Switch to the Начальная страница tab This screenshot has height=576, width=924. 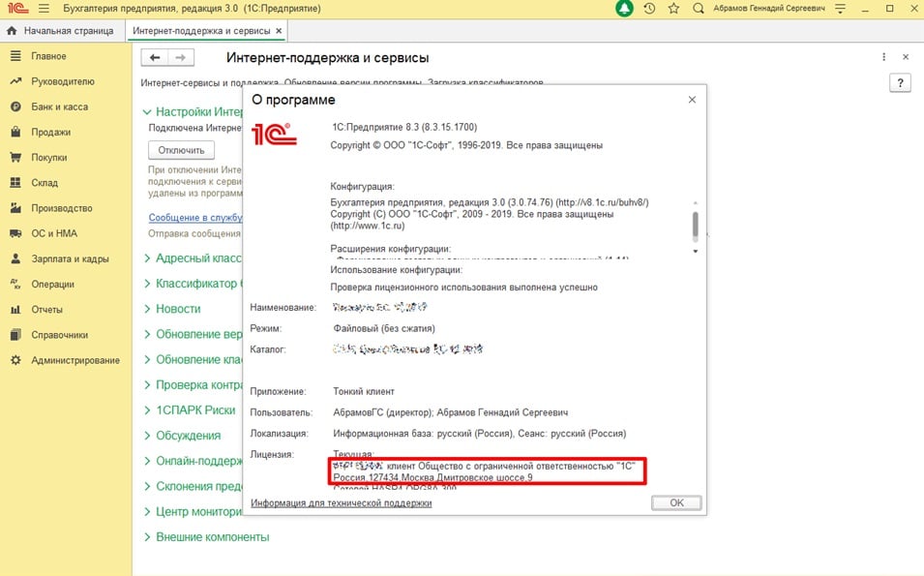coord(63,31)
